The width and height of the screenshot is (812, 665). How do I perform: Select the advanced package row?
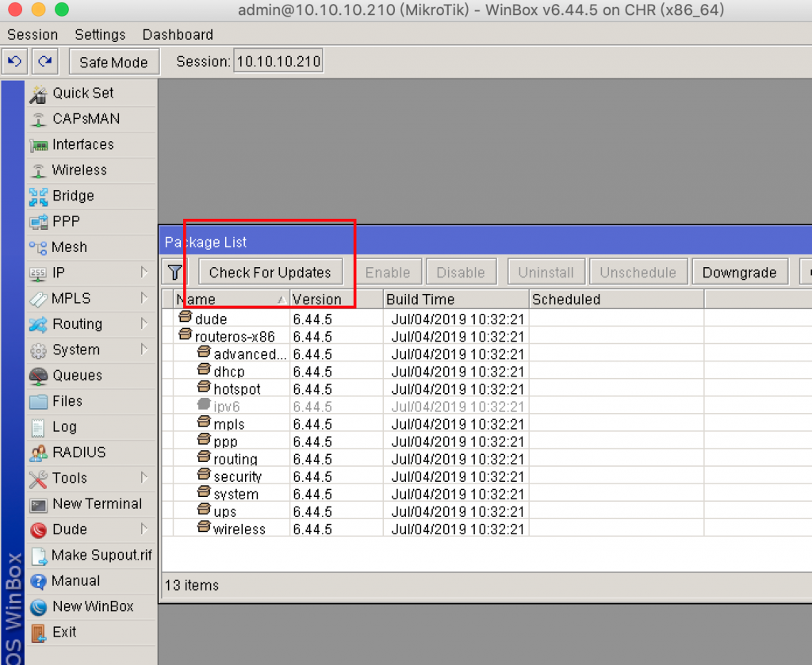(487, 354)
